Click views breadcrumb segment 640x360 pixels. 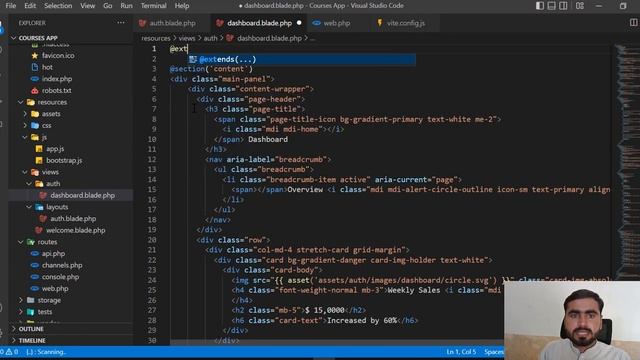pyautogui.click(x=187, y=38)
